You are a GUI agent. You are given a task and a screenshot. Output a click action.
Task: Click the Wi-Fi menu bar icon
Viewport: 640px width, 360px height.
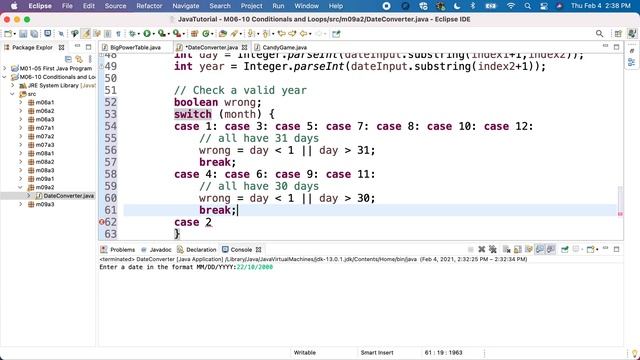511,6
